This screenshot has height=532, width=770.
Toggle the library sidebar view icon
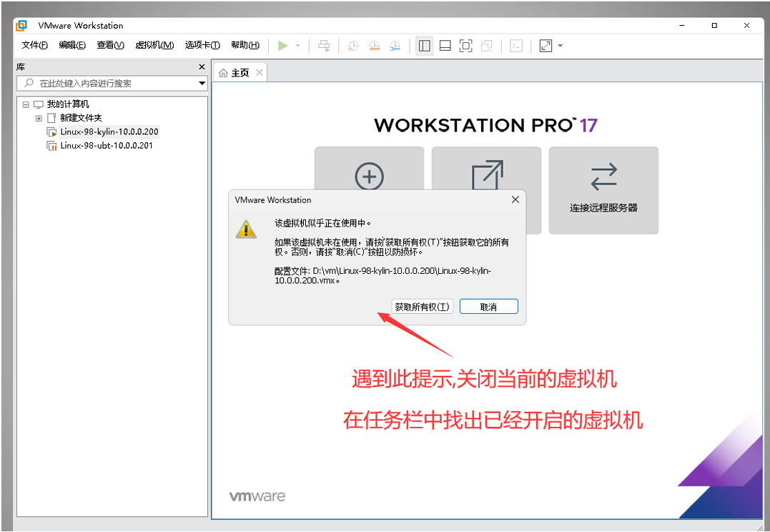424,46
